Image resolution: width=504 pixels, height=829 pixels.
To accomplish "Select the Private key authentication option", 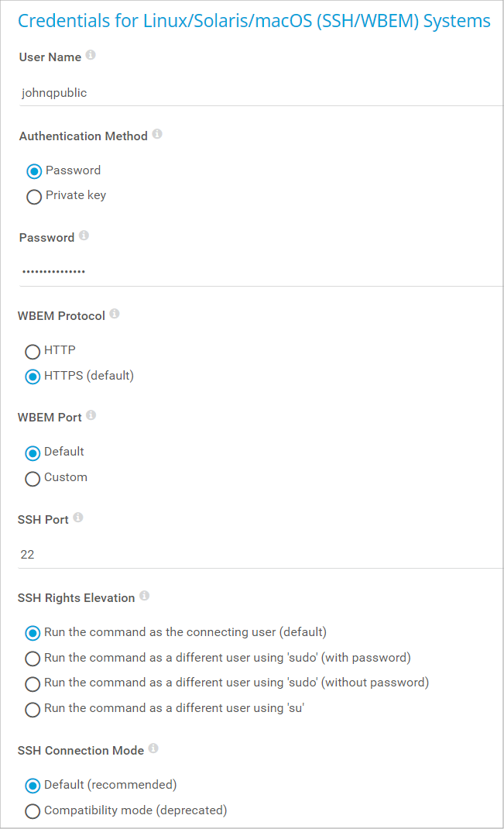I will pyautogui.click(x=34, y=197).
